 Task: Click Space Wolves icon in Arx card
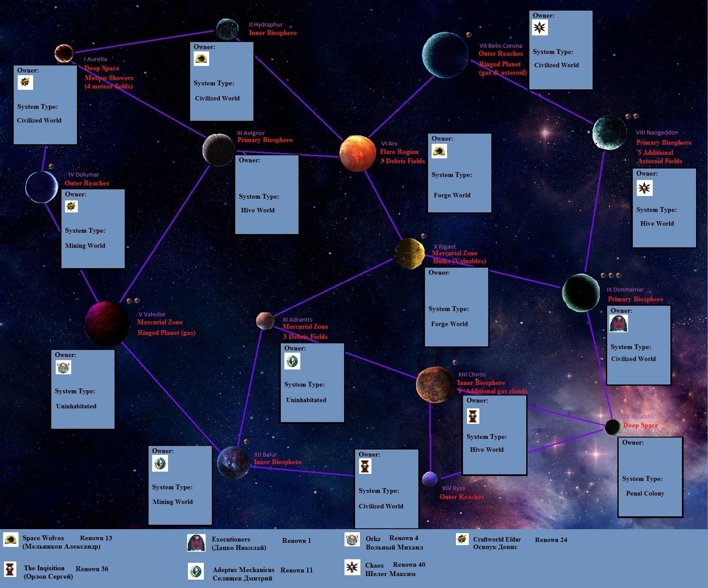coord(439,151)
